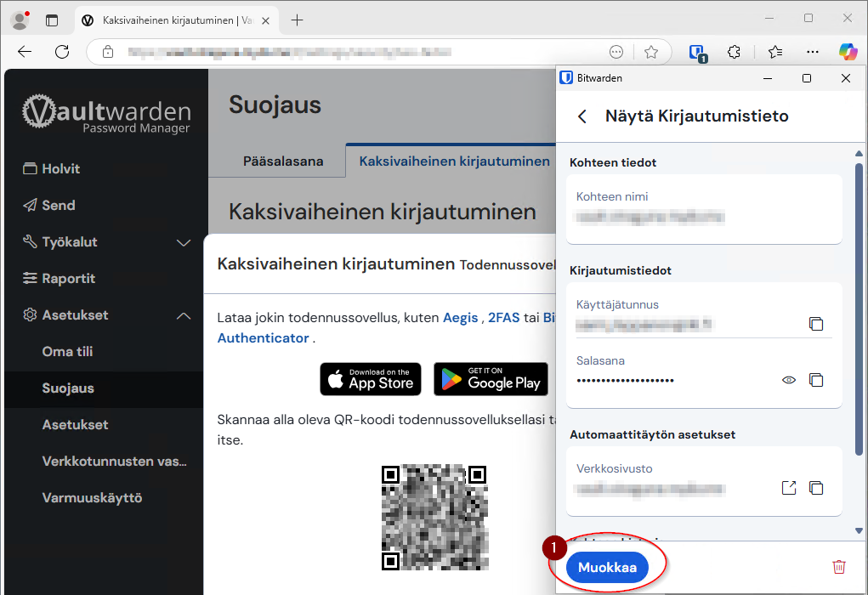Close the Kaksivaiheinen kirjautuminen browser tab
The image size is (868, 595).
[266, 20]
